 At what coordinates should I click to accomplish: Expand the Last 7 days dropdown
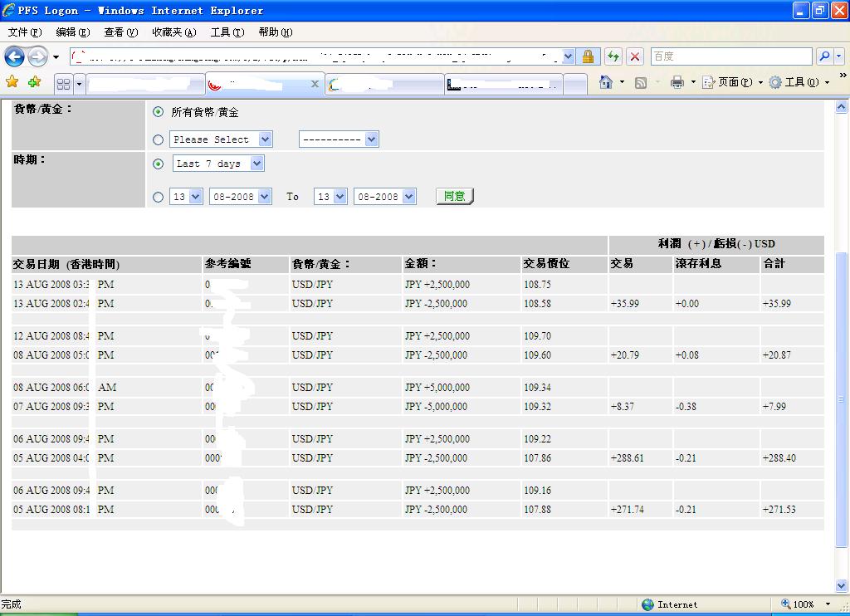pyautogui.click(x=218, y=164)
